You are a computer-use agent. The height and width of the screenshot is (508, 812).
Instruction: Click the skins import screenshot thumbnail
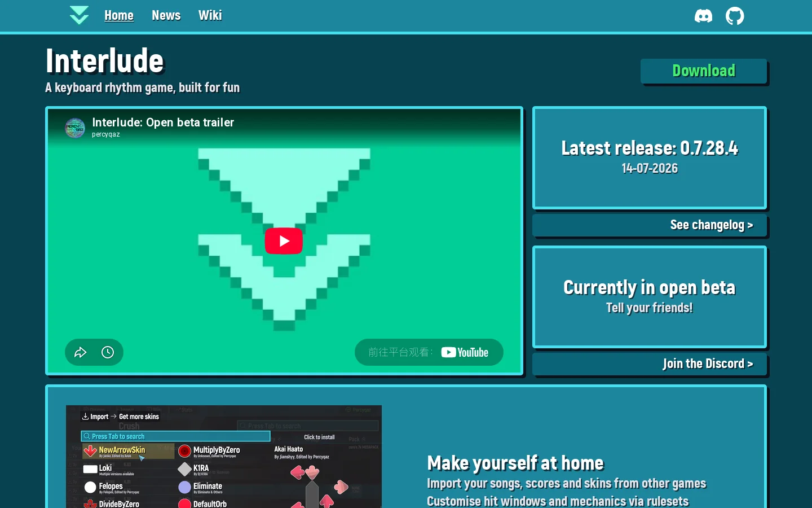point(224,457)
